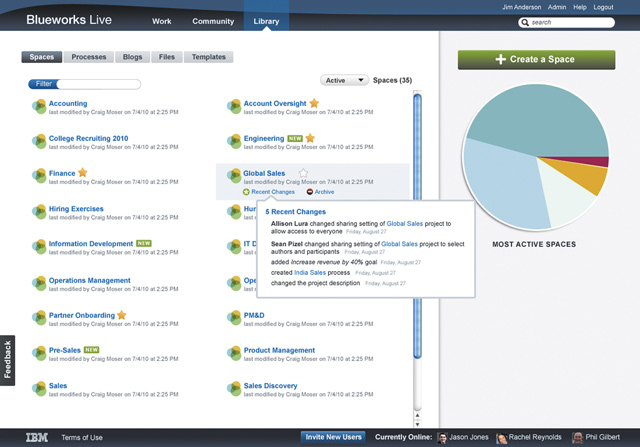Image resolution: width=640 pixels, height=447 pixels.
Task: Click the Partner Onboarding space icon
Action: coord(39,318)
